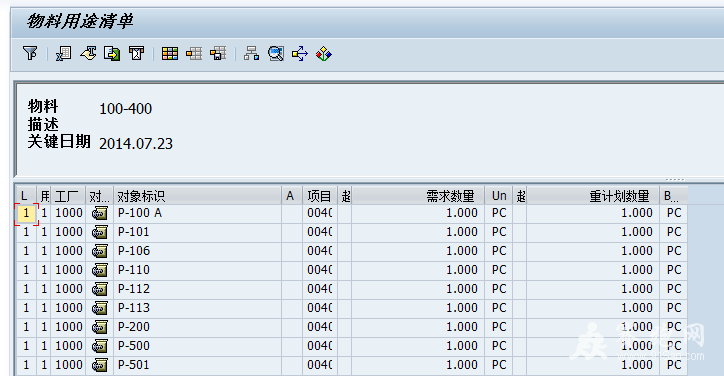Screen dimensions: 724x376
Task: Click the local file export icon
Action: pos(112,54)
